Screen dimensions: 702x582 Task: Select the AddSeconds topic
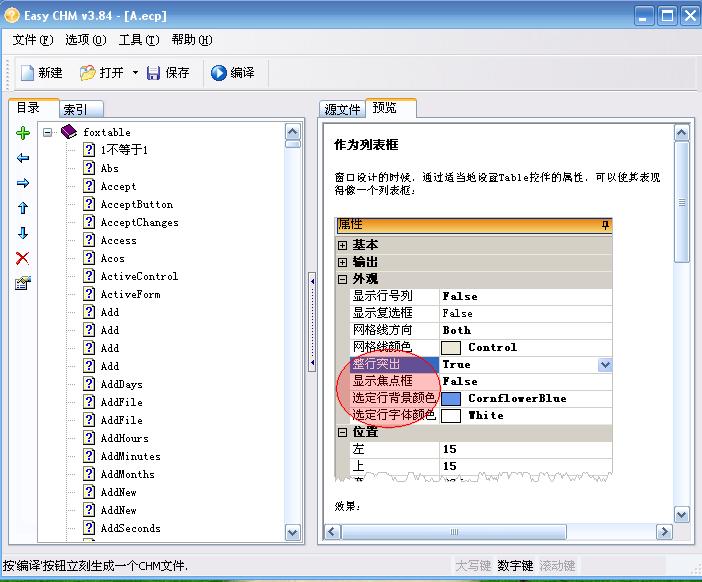[x=130, y=528]
